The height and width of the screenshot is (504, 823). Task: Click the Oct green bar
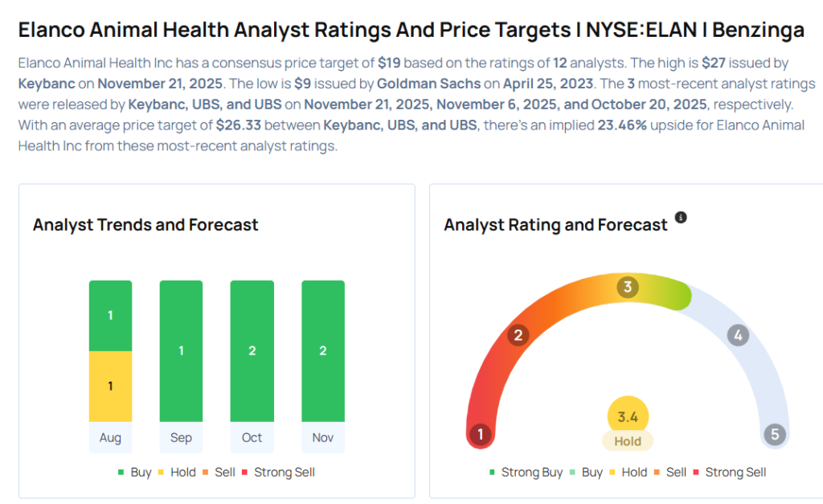coord(252,350)
